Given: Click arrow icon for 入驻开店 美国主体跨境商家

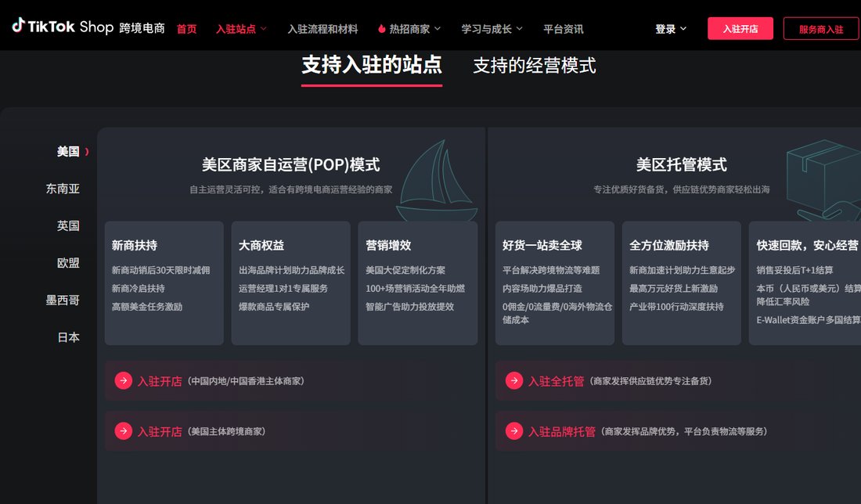Looking at the screenshot, I should point(124,431).
